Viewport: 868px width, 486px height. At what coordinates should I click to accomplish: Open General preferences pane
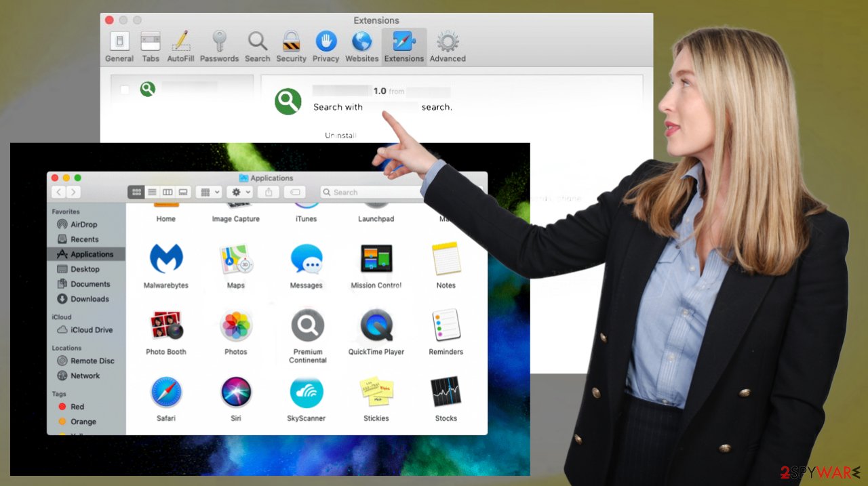click(x=119, y=47)
